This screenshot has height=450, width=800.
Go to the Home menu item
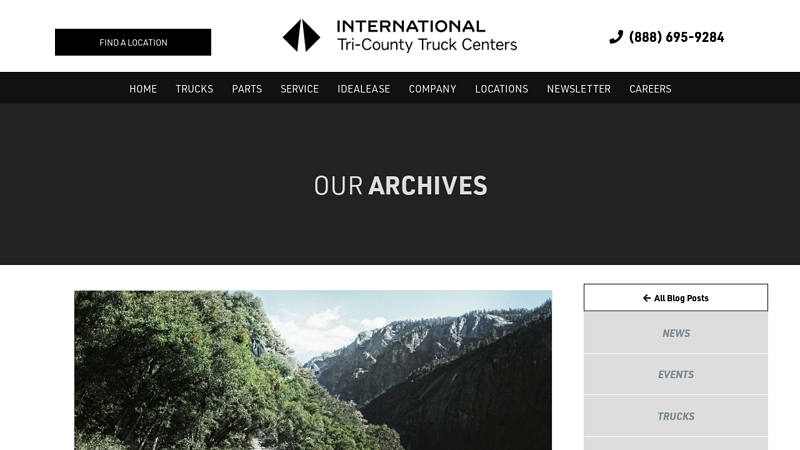point(143,89)
